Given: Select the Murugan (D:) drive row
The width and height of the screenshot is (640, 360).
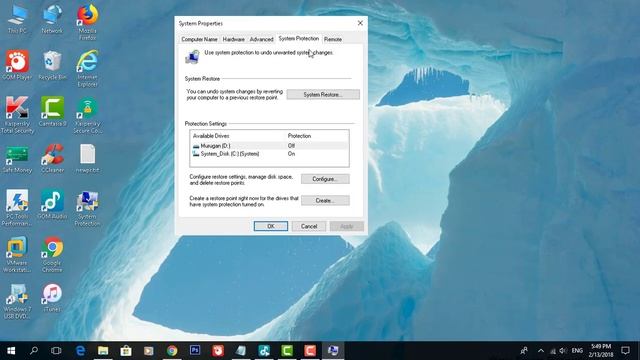Looking at the screenshot, I should click(269, 146).
